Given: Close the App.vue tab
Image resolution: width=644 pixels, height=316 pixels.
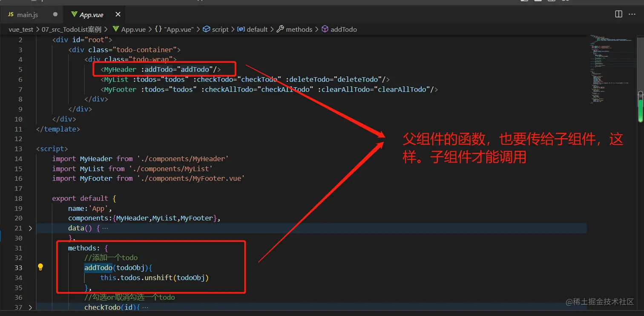Looking at the screenshot, I should point(118,14).
